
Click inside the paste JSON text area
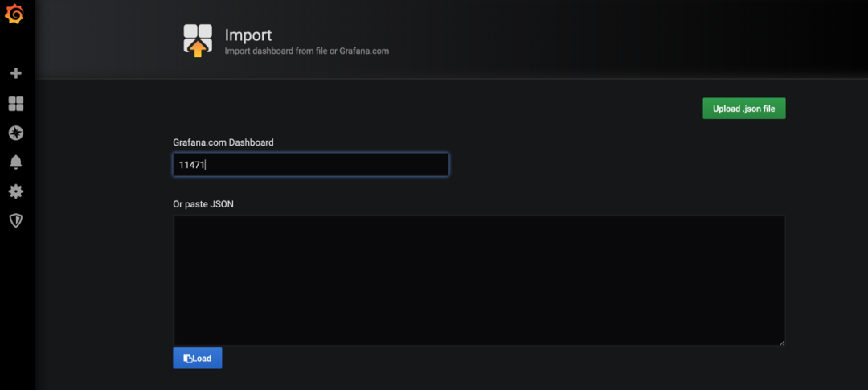point(479,281)
